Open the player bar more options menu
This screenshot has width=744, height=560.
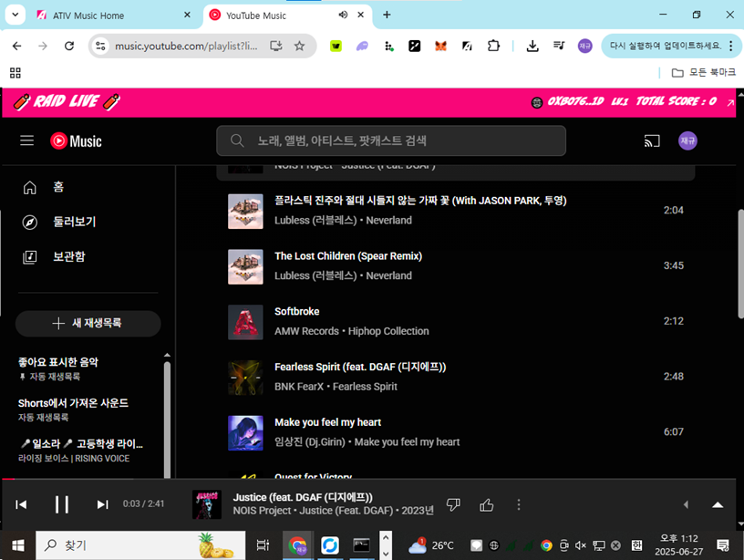pyautogui.click(x=519, y=505)
